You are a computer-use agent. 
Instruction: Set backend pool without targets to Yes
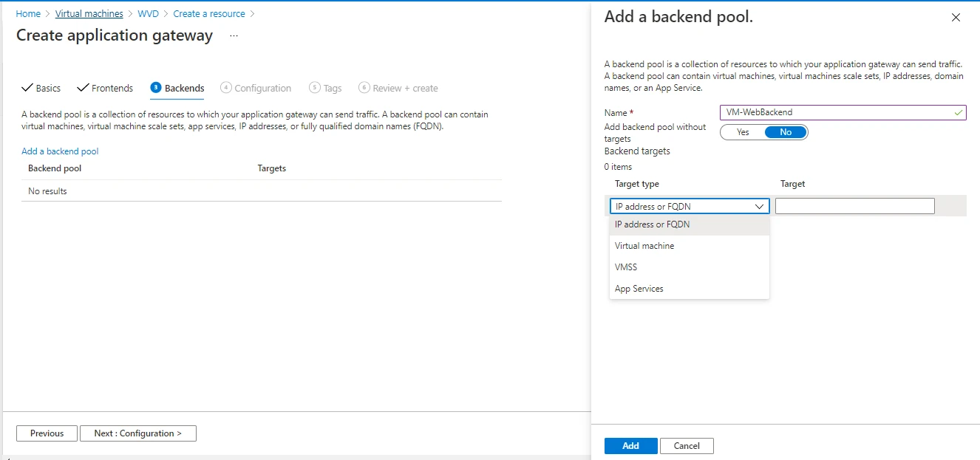point(743,132)
